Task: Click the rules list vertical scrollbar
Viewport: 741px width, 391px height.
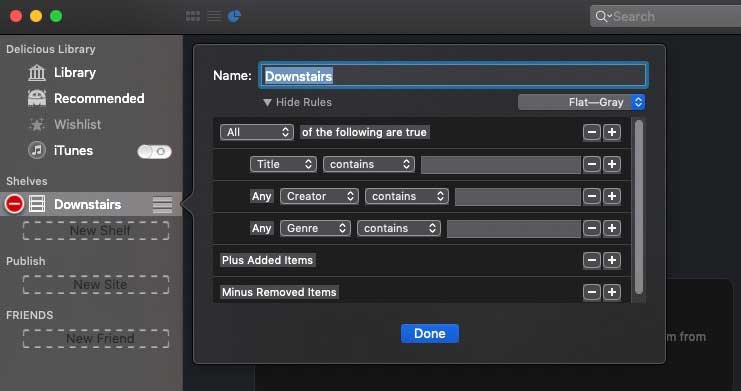Action: coord(639,207)
